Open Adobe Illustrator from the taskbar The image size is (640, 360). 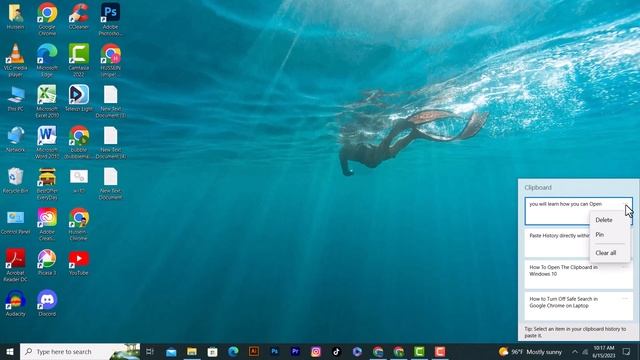253,351
